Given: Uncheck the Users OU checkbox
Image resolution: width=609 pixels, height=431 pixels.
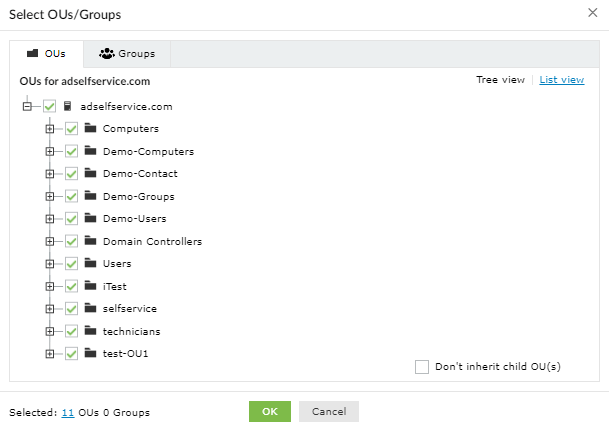Looking at the screenshot, I should tap(71, 264).
